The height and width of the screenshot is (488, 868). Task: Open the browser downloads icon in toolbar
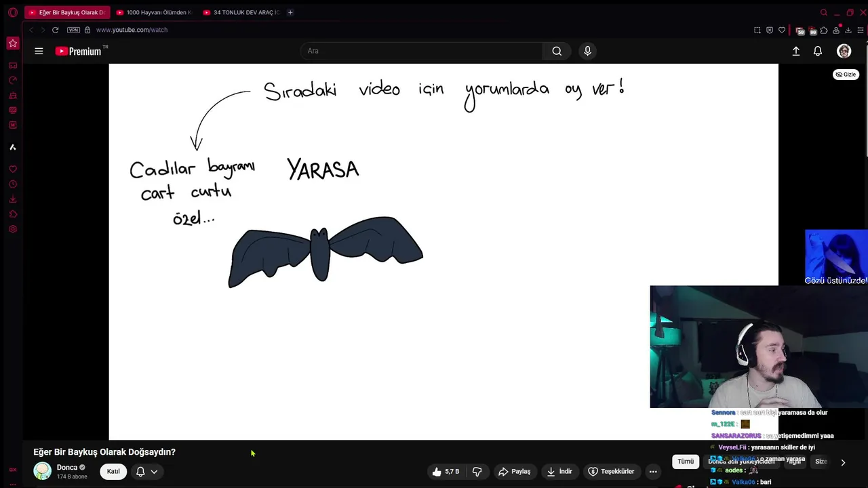[x=848, y=30]
